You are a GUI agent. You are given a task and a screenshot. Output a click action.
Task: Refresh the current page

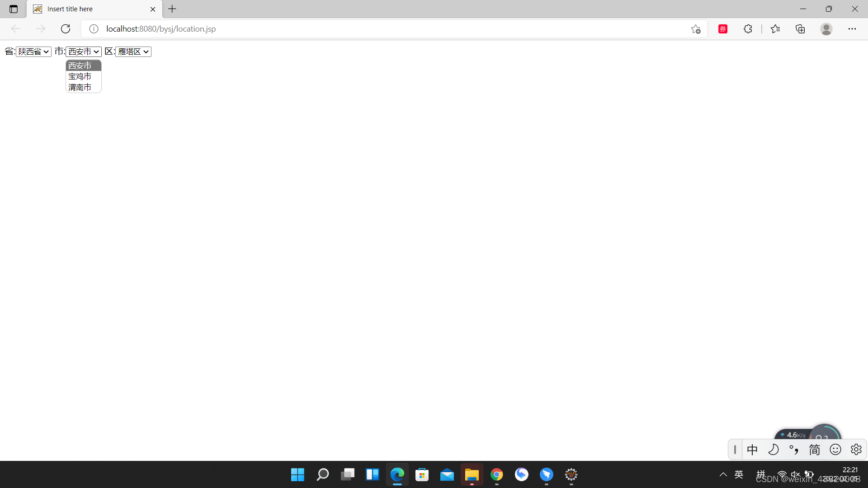[66, 29]
